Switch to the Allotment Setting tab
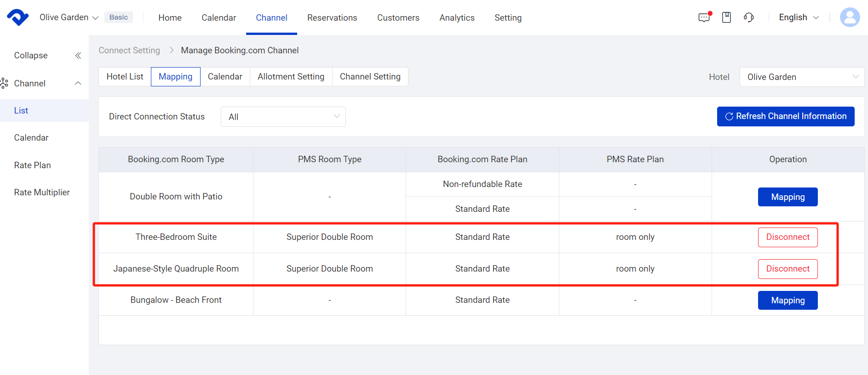The height and width of the screenshot is (375, 868). pos(291,77)
